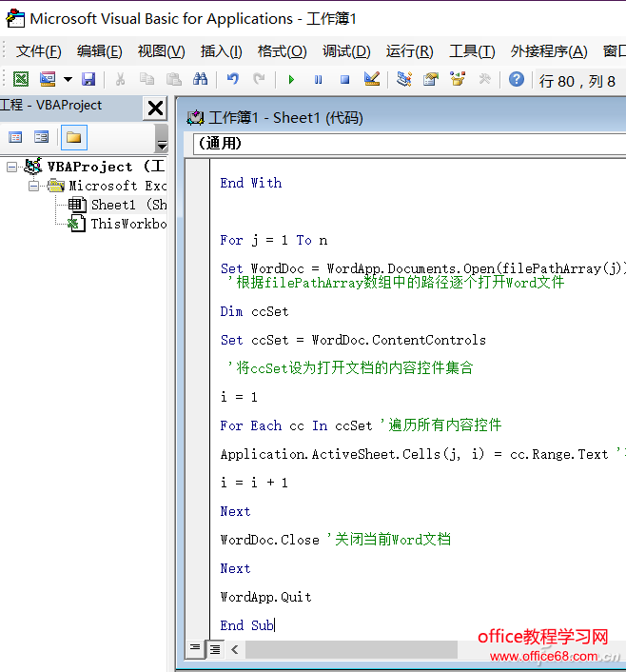Open the 插入(I) menu
The width and height of the screenshot is (626, 672).
(x=221, y=51)
